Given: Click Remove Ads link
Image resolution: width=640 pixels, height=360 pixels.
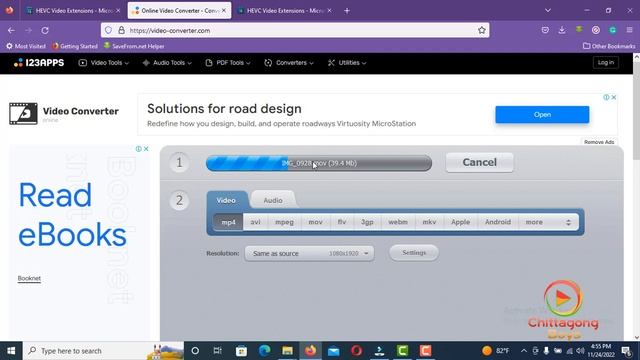Looking at the screenshot, I should point(599,142).
